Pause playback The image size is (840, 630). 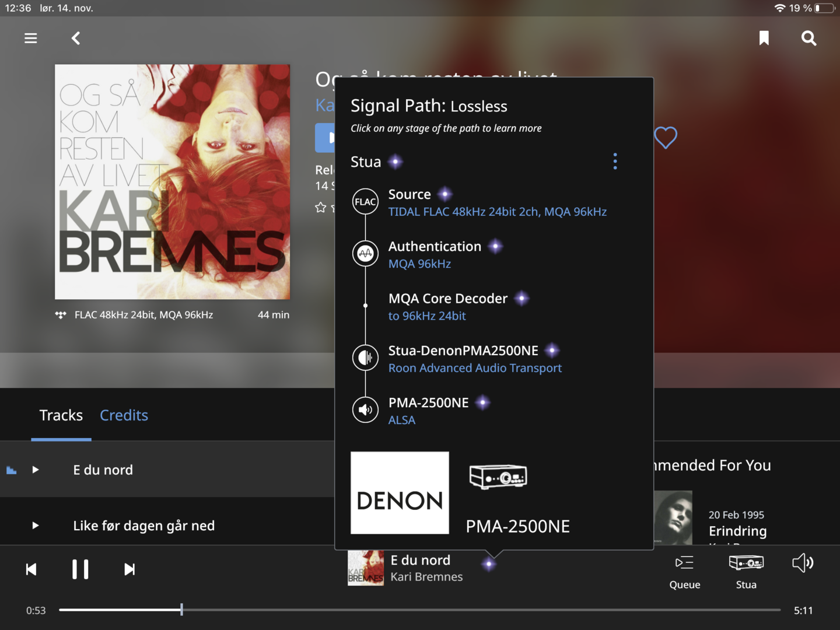pyautogui.click(x=80, y=569)
